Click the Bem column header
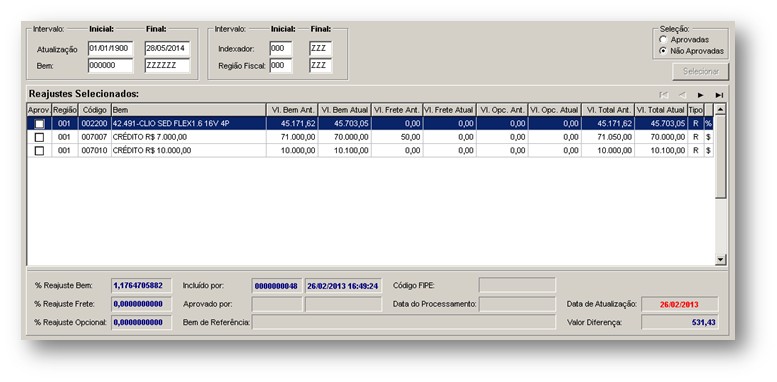The height and width of the screenshot is (382, 777). pyautogui.click(x=189, y=109)
